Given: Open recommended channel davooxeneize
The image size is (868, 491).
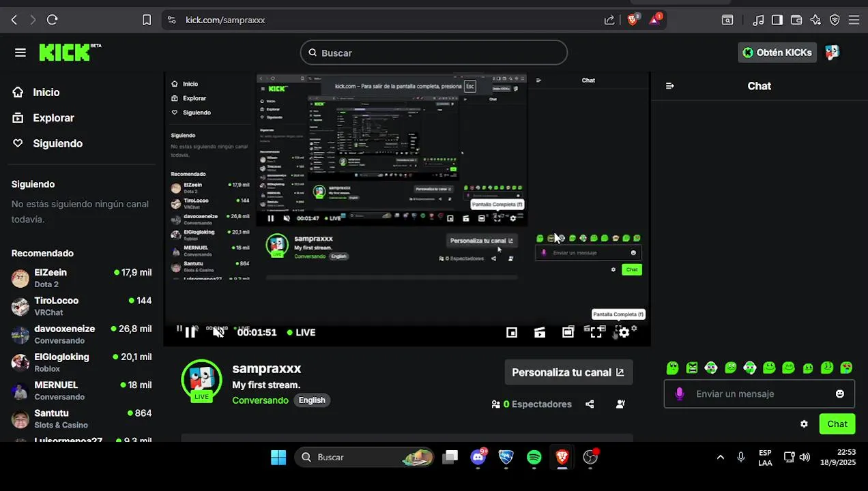Looking at the screenshot, I should [81, 334].
